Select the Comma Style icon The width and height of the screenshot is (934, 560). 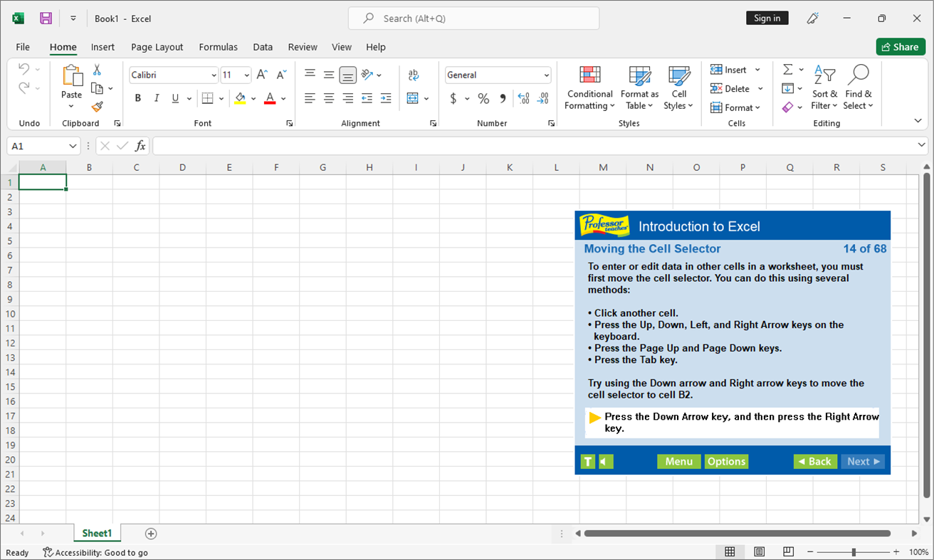(x=503, y=98)
